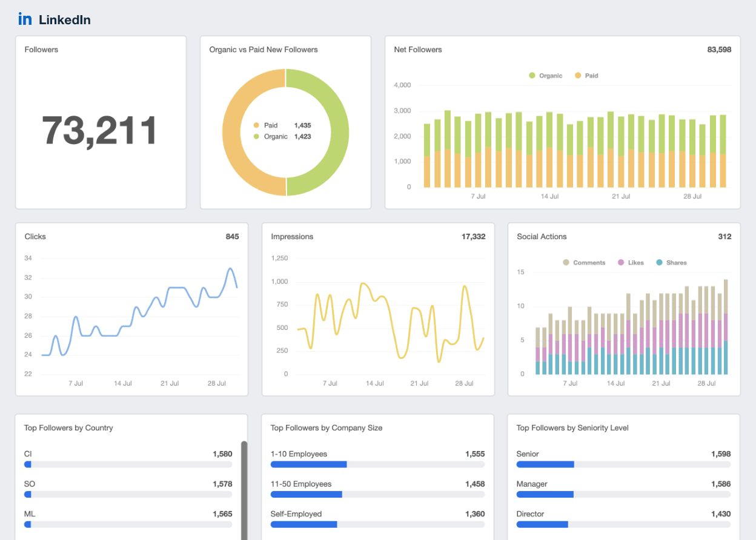Expand the Impressions chart card

pyautogui.click(x=378, y=309)
